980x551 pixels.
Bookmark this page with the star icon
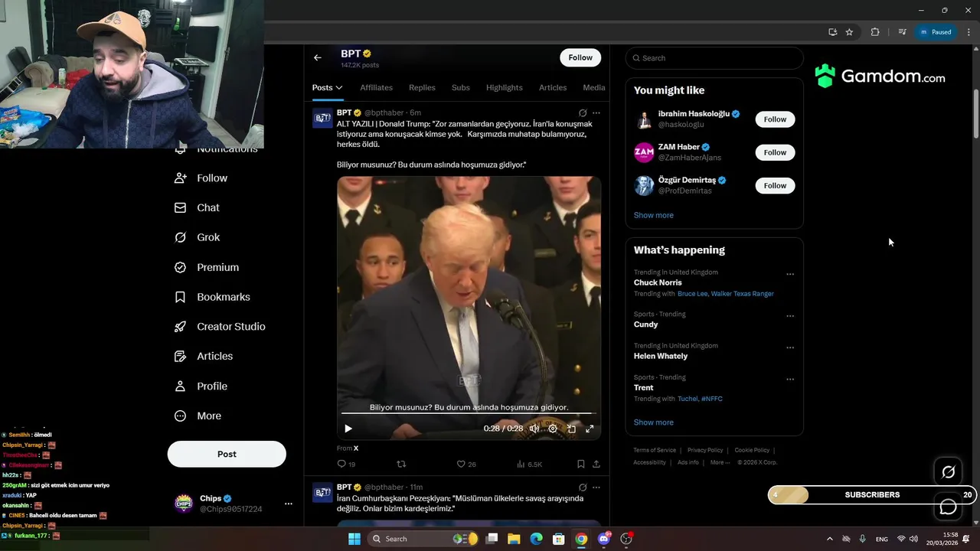(x=849, y=32)
